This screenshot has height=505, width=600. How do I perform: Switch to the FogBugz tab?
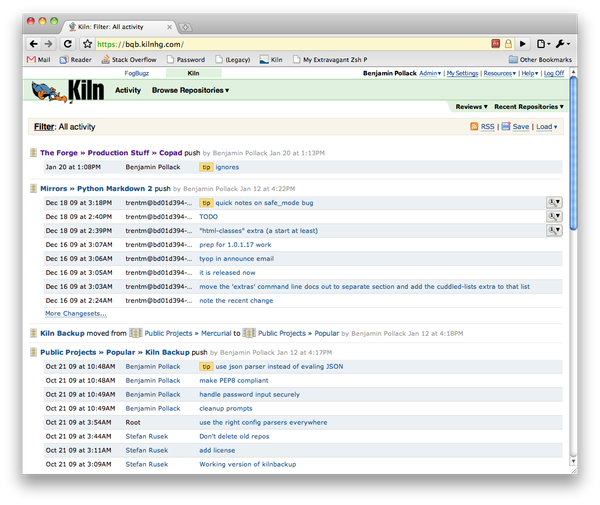pyautogui.click(x=137, y=73)
